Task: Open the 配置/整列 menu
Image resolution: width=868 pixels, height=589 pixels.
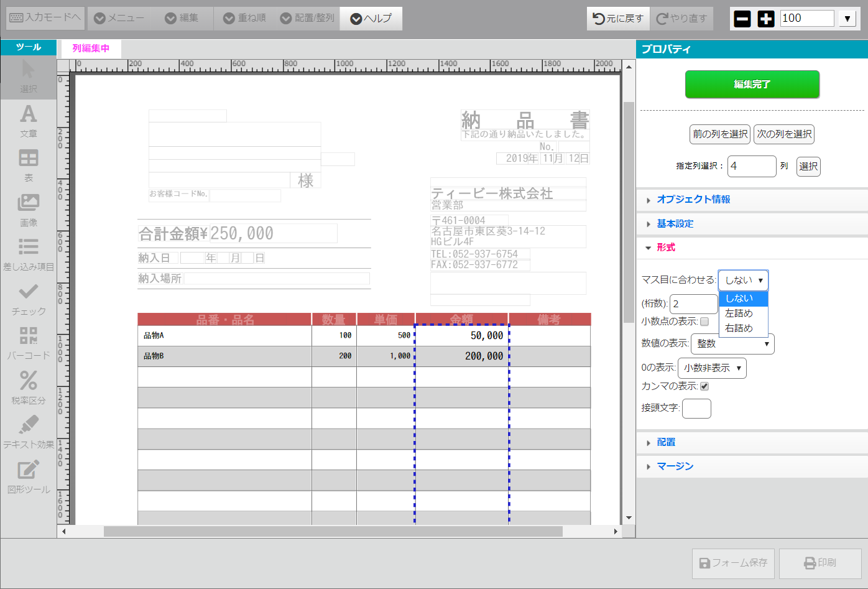Action: point(308,19)
